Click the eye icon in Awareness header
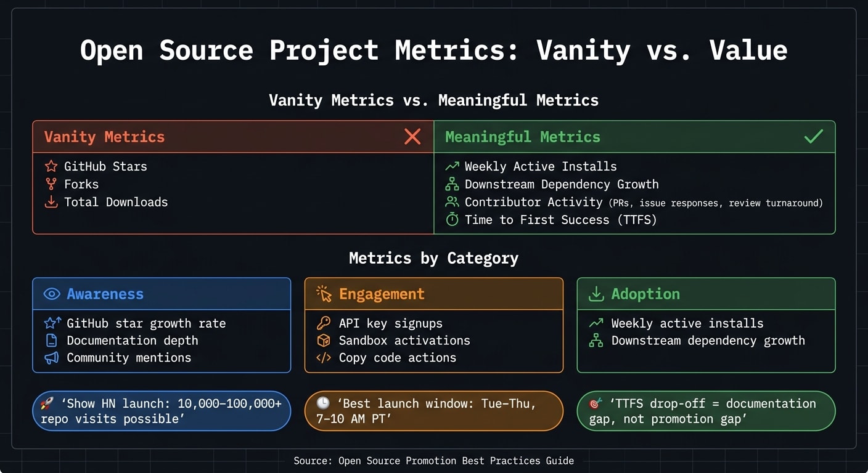The width and height of the screenshot is (868, 473). pos(52,294)
